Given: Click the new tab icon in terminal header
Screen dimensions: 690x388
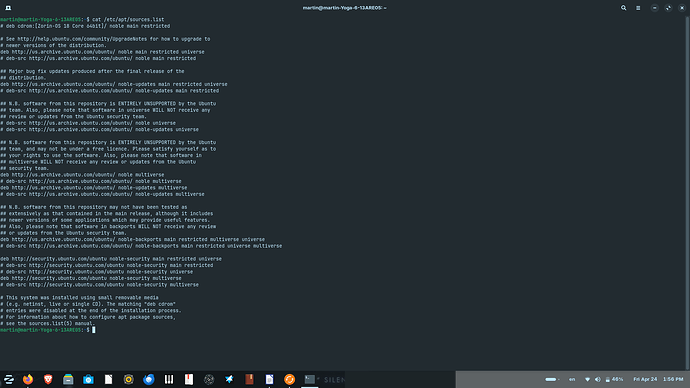Looking at the screenshot, I should tap(8, 8).
